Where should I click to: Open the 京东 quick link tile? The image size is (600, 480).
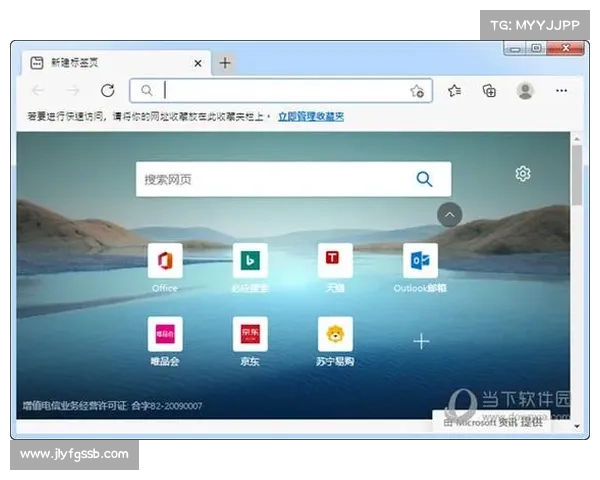point(250,334)
